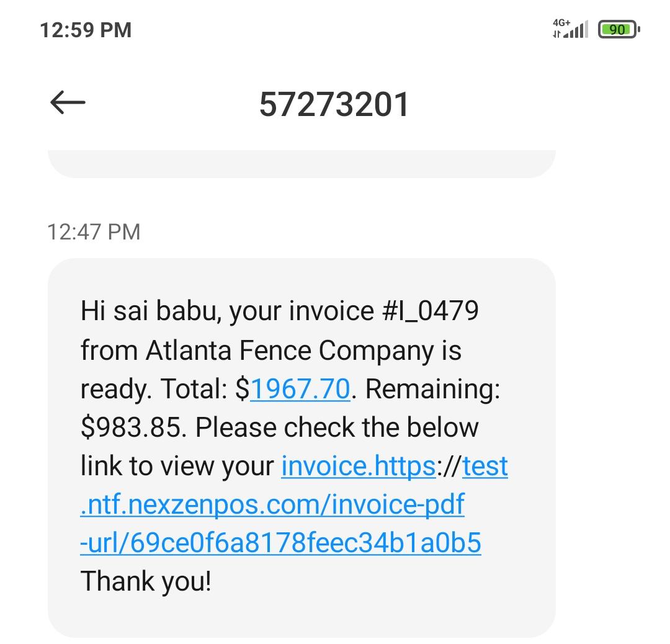
Task: Tap the partially visible previous message bubble
Action: pos(301,163)
